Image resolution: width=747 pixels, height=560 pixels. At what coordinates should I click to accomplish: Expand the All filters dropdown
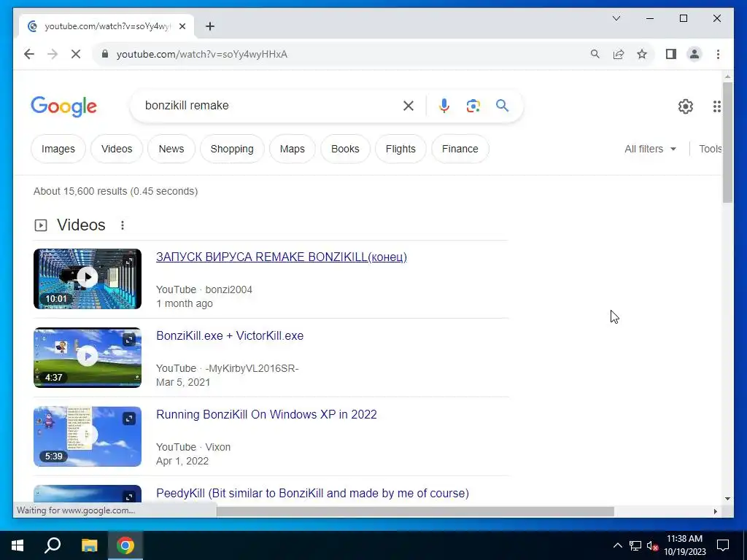[650, 149]
